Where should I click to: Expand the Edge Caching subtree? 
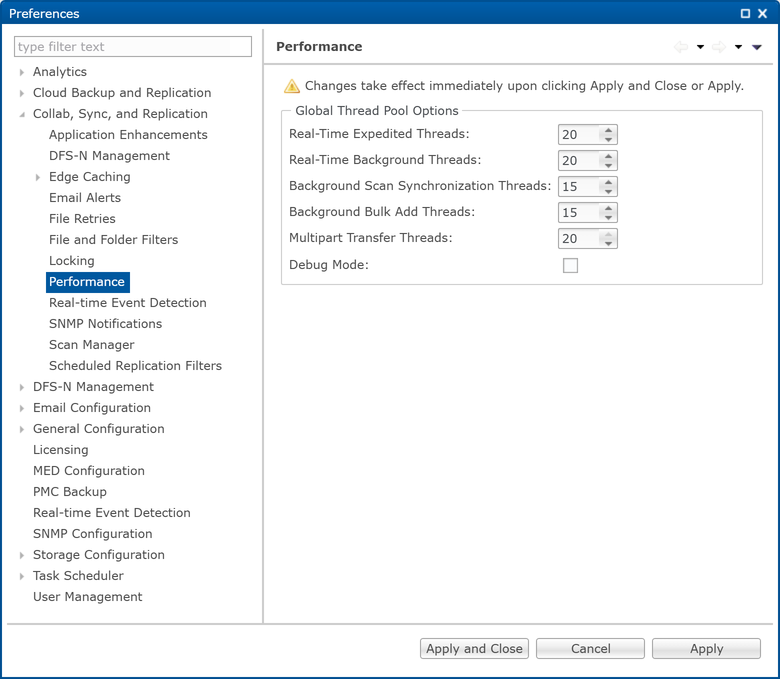click(x=38, y=177)
